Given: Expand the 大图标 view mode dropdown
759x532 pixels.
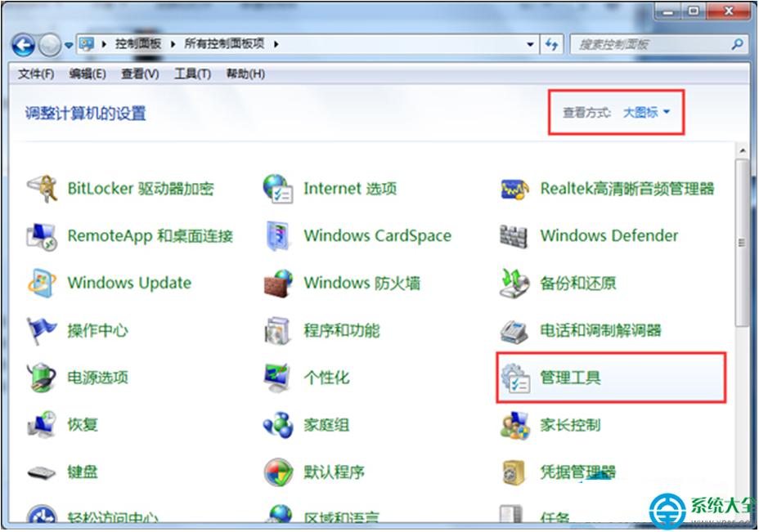Looking at the screenshot, I should (646, 113).
